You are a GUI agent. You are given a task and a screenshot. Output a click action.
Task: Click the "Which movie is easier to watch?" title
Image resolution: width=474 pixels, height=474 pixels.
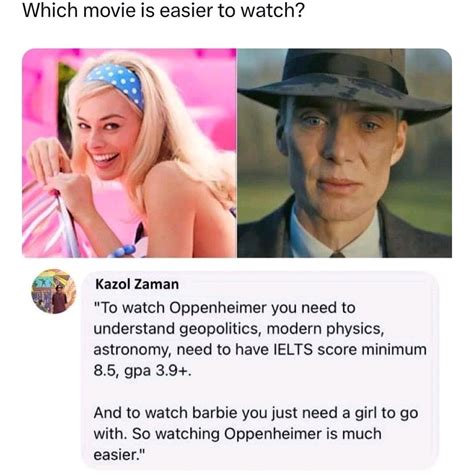[163, 11]
